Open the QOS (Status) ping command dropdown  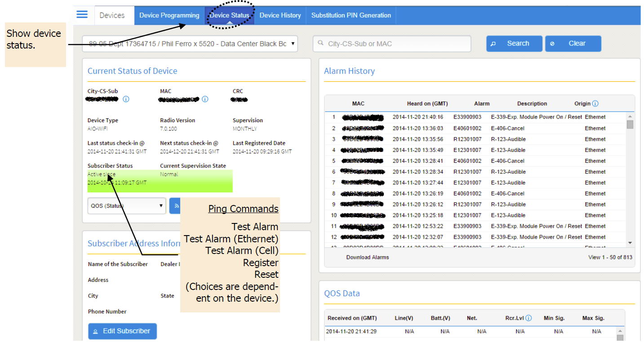pos(127,206)
